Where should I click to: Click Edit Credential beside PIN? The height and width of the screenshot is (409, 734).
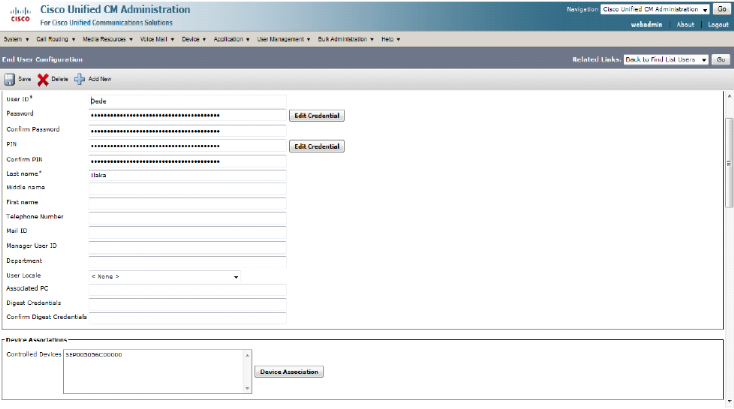pyautogui.click(x=317, y=146)
